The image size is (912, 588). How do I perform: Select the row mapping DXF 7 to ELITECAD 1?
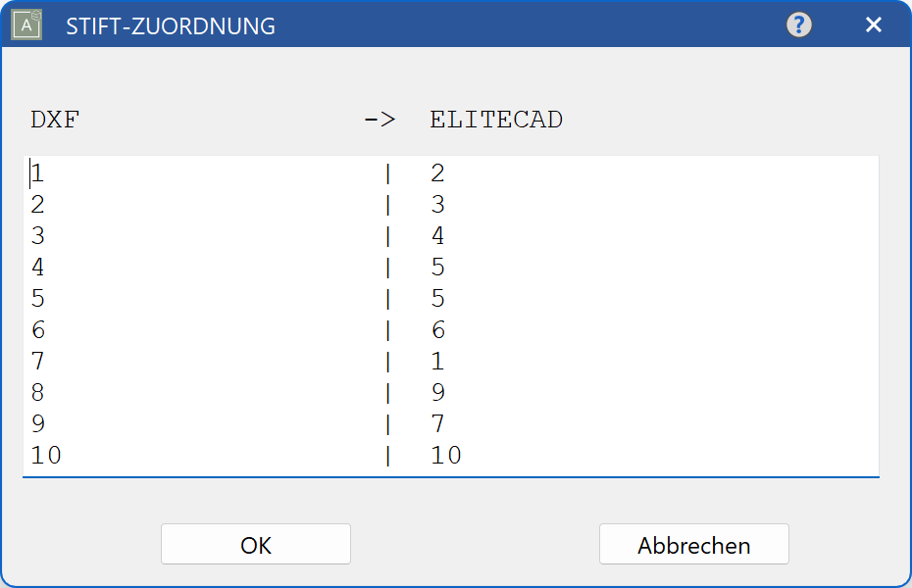click(196, 361)
